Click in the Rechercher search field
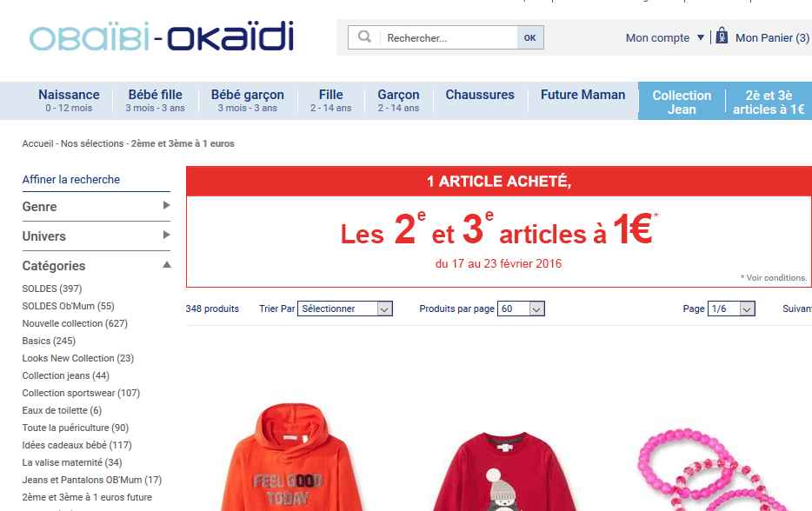Viewport: 812px width, 511px height. [449, 37]
